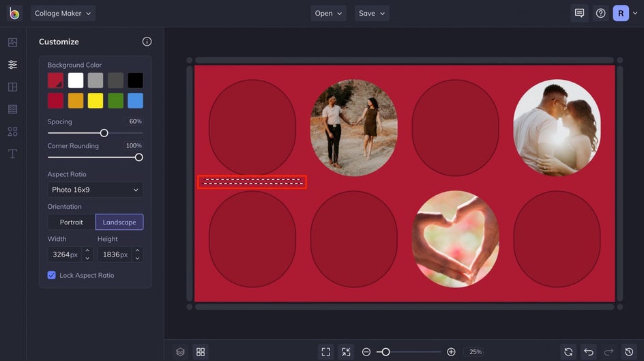Select Portrait orientation
Screen dimensions: 644x361
pos(72,222)
